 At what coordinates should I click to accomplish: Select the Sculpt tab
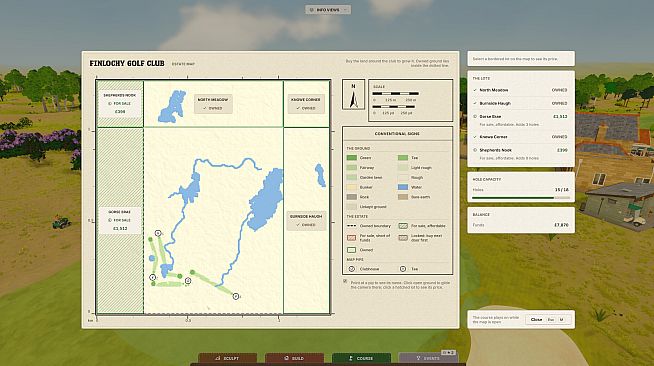[x=227, y=358]
